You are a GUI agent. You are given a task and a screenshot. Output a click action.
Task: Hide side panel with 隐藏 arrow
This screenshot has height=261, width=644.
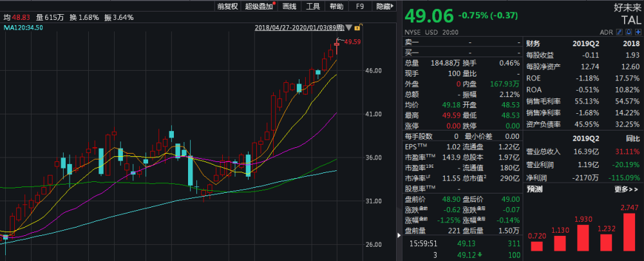[x=385, y=6]
